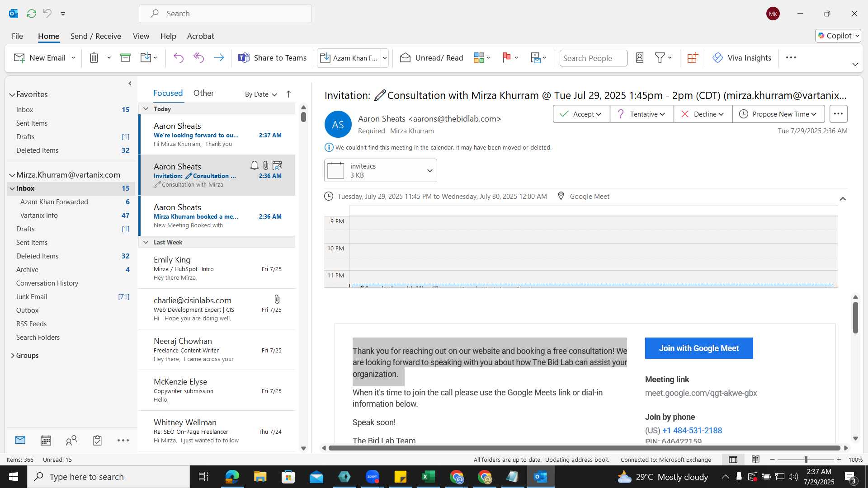Open the View ribbon tab
The image size is (868, 488).
[141, 36]
